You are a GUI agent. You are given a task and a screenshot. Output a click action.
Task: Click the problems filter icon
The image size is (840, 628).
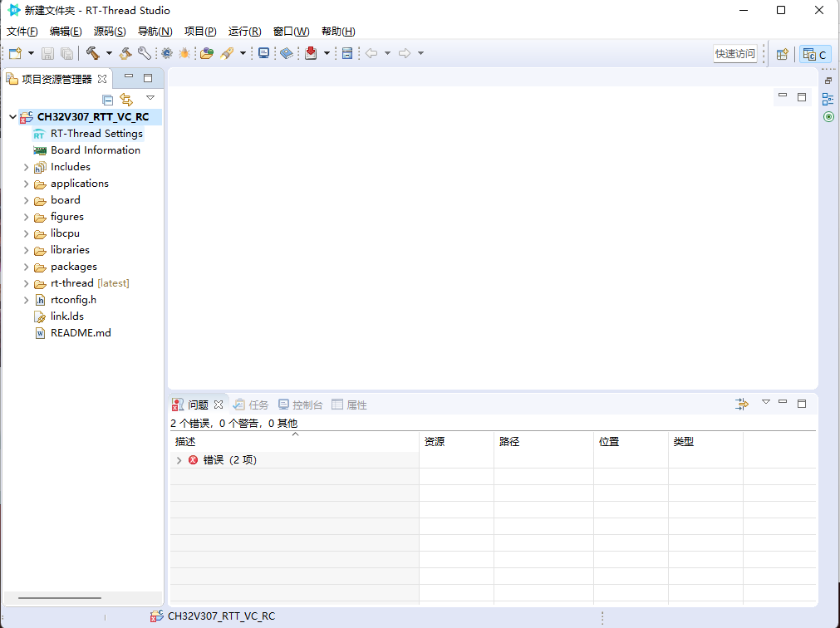click(x=742, y=405)
